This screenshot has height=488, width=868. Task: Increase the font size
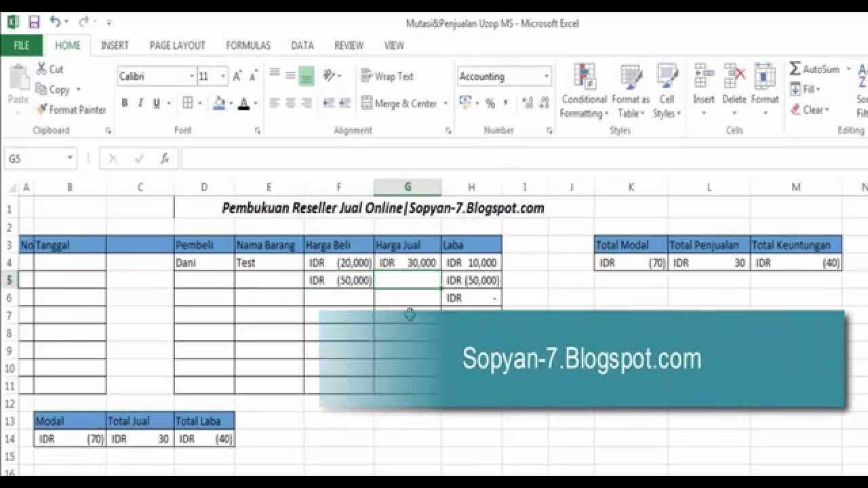tap(237, 77)
